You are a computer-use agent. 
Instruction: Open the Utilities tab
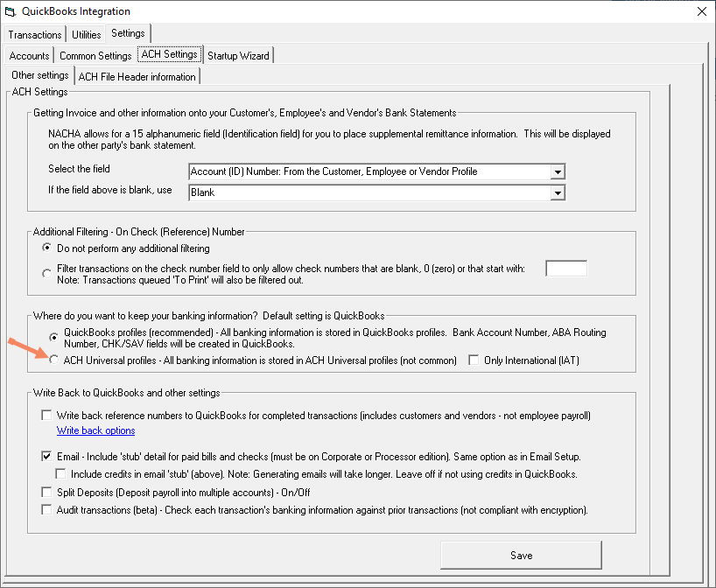point(87,35)
